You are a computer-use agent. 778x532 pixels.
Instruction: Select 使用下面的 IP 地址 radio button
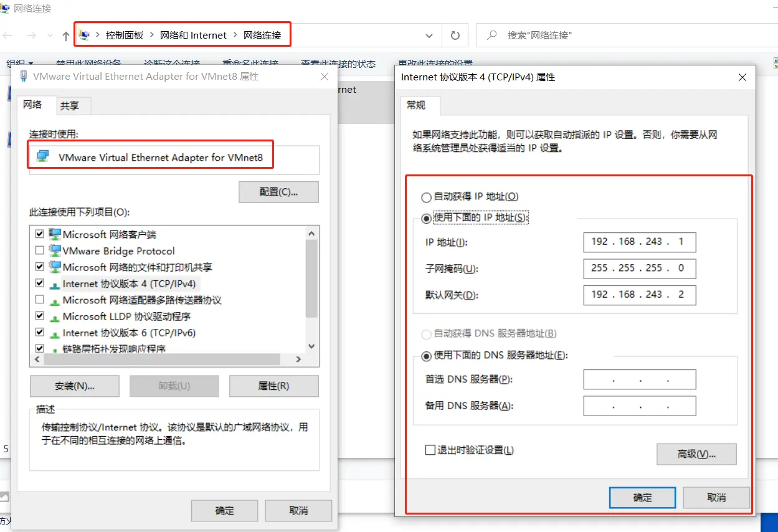(427, 218)
